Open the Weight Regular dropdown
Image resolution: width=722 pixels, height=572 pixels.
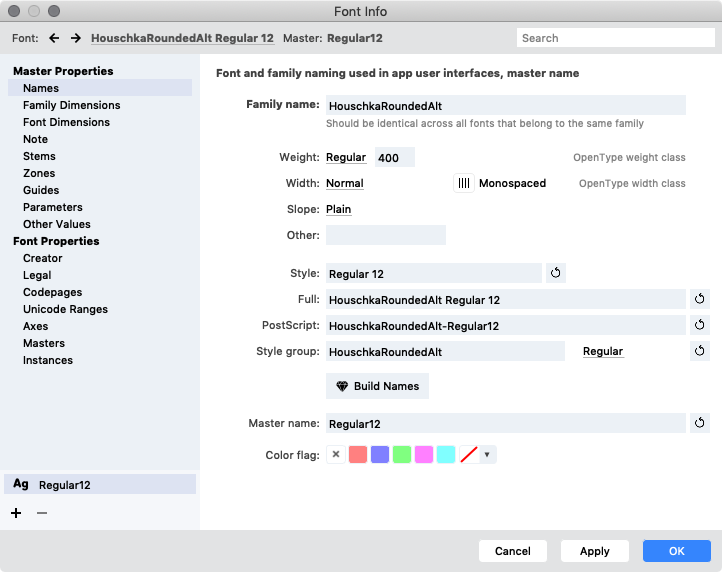click(346, 158)
